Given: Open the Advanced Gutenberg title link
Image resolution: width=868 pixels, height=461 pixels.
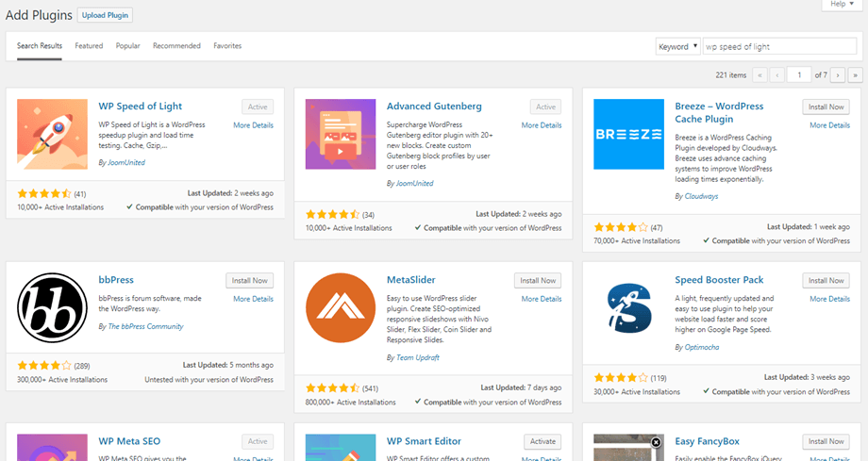Looking at the screenshot, I should tap(434, 107).
